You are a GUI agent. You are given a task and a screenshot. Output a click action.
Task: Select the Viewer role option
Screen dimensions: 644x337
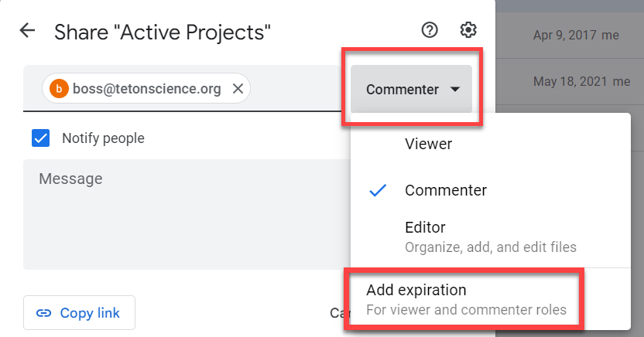[x=428, y=144]
